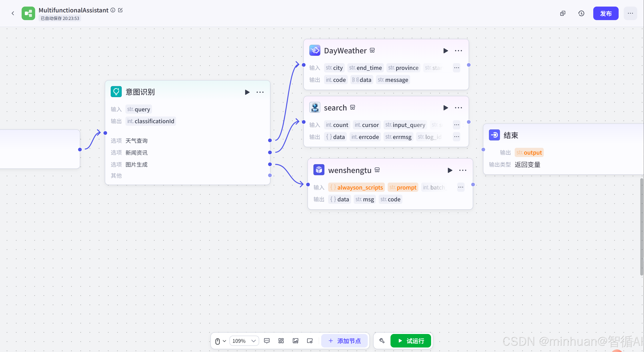644x352 pixels.
Task: Click the auto-layout grid icon
Action: [x=281, y=341]
